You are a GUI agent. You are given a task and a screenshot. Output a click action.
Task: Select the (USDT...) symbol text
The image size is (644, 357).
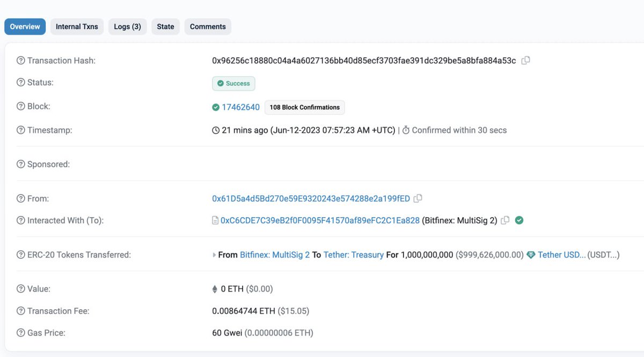(x=604, y=255)
